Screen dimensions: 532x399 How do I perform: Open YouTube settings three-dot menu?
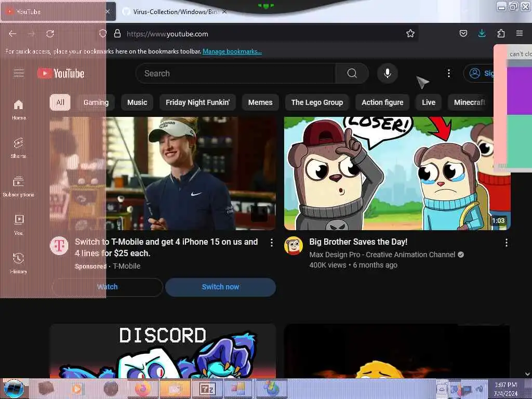(448, 73)
